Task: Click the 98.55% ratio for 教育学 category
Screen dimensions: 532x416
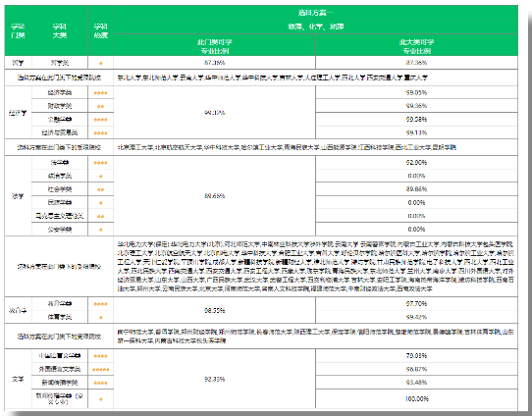Action: click(214, 311)
